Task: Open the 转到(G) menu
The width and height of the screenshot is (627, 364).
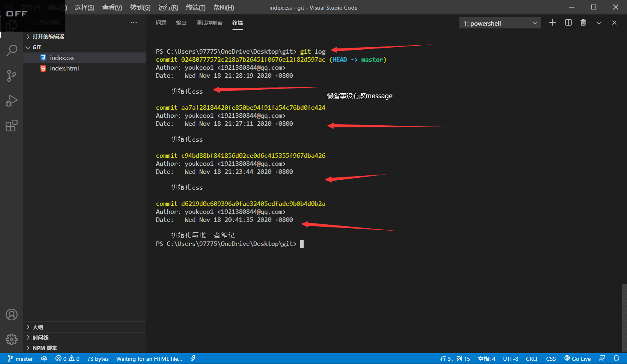Action: [140, 8]
